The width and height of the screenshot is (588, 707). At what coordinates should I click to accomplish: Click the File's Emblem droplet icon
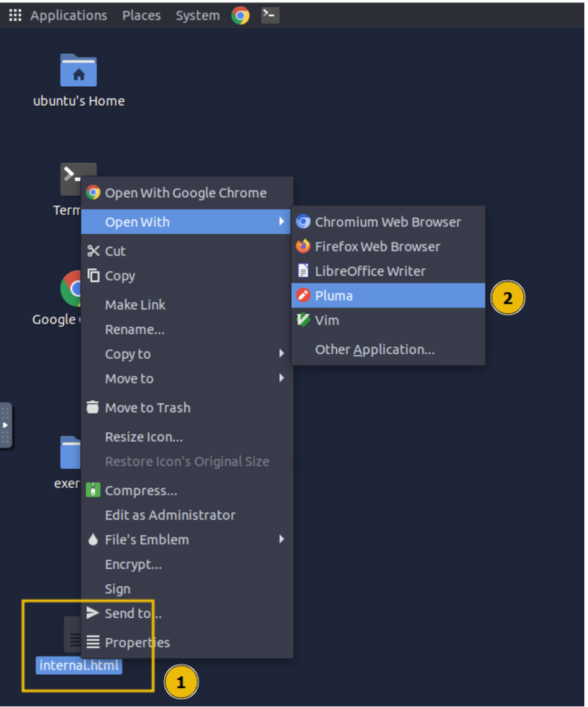pos(93,540)
